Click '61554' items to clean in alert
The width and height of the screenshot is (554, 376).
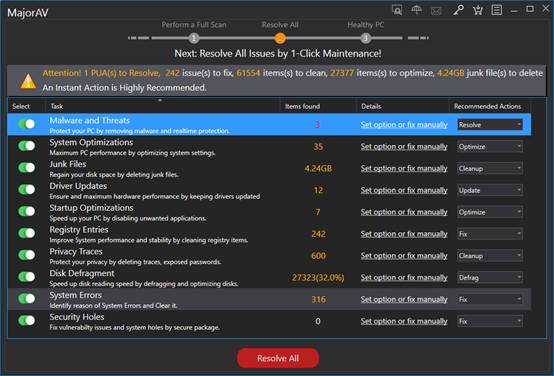coord(248,73)
